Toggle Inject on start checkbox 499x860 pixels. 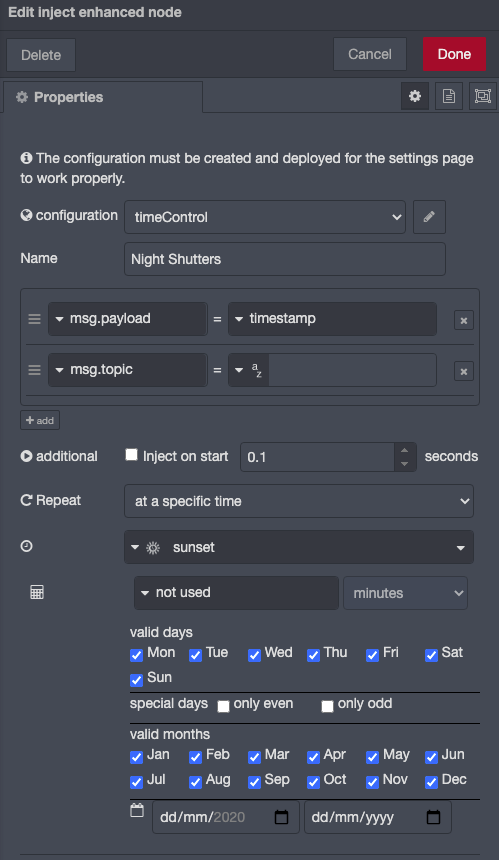pyautogui.click(x=131, y=455)
